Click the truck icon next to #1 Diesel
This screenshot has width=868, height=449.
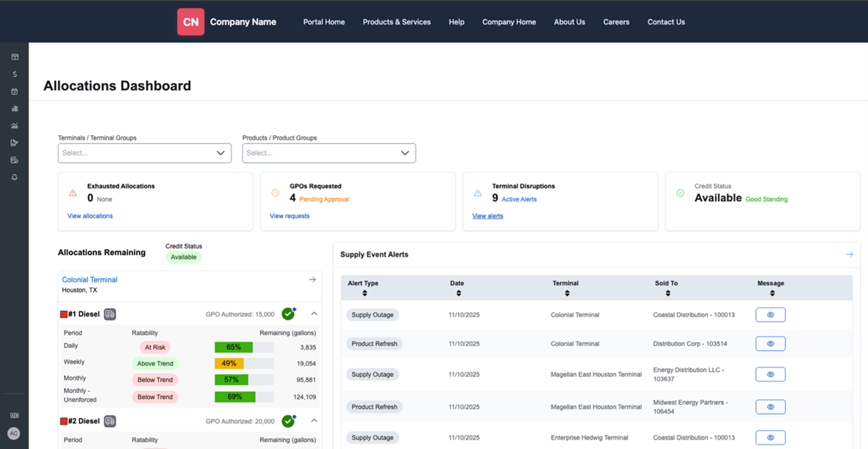pos(110,315)
